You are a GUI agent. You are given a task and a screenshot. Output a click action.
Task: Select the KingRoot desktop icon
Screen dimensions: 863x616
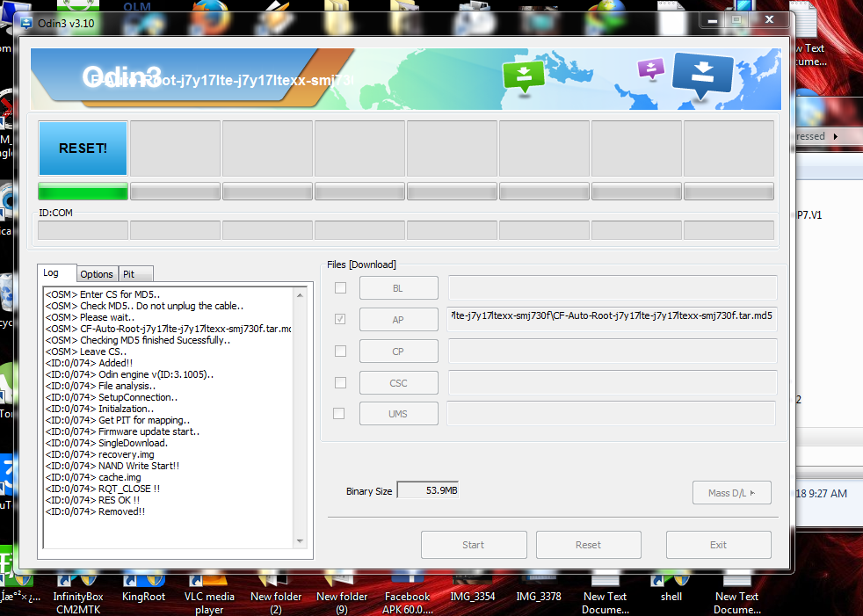[143, 589]
